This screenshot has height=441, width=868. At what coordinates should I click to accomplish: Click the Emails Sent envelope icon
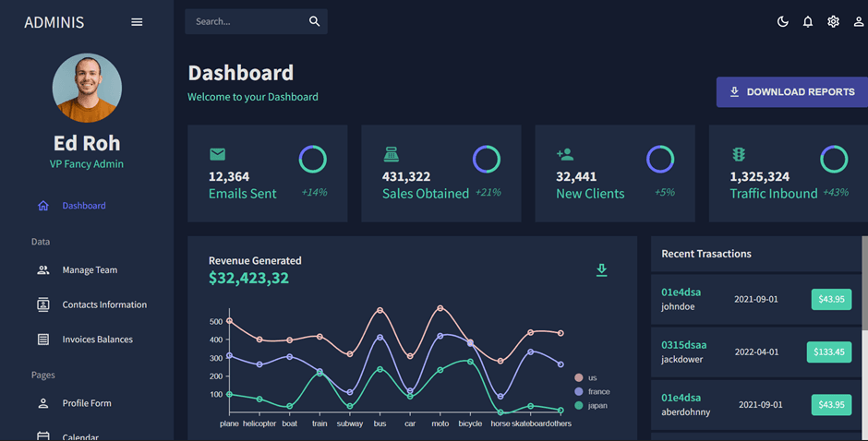pyautogui.click(x=218, y=154)
